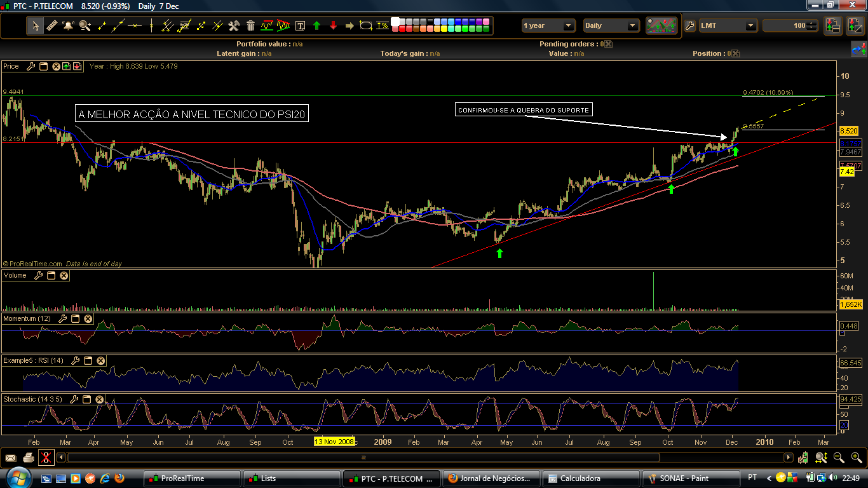Toggle maximize on the Price panel
The image size is (868, 488).
coord(44,66)
